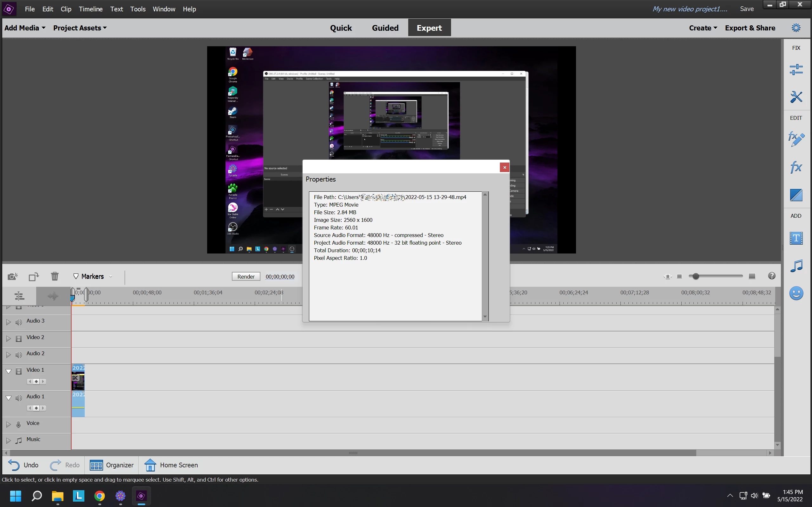Open the Music note panel icon
Image resolution: width=812 pixels, height=507 pixels.
[x=796, y=266]
